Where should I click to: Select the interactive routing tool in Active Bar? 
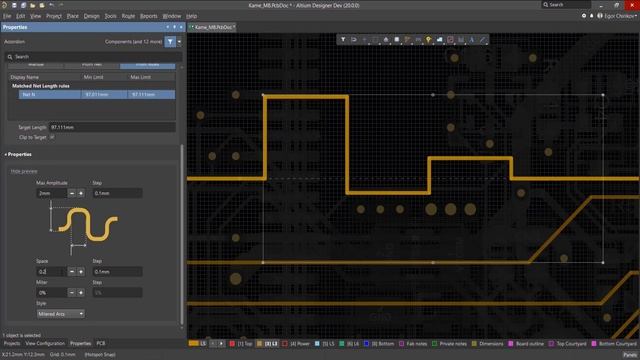point(407,40)
